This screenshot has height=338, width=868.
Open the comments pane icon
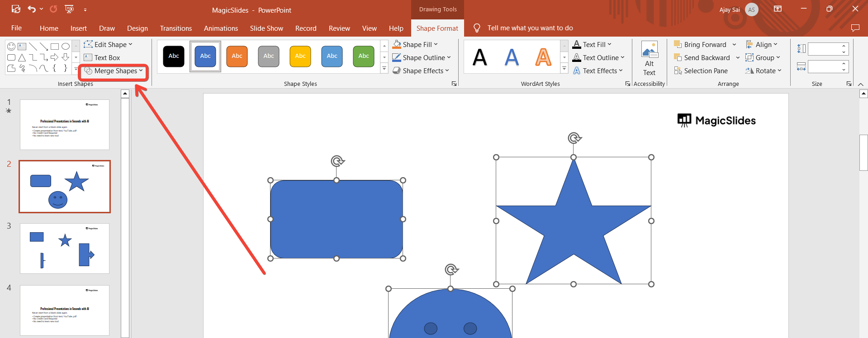click(x=855, y=28)
